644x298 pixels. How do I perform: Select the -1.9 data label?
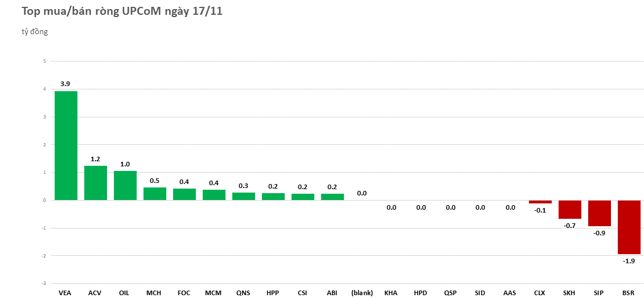(629, 261)
